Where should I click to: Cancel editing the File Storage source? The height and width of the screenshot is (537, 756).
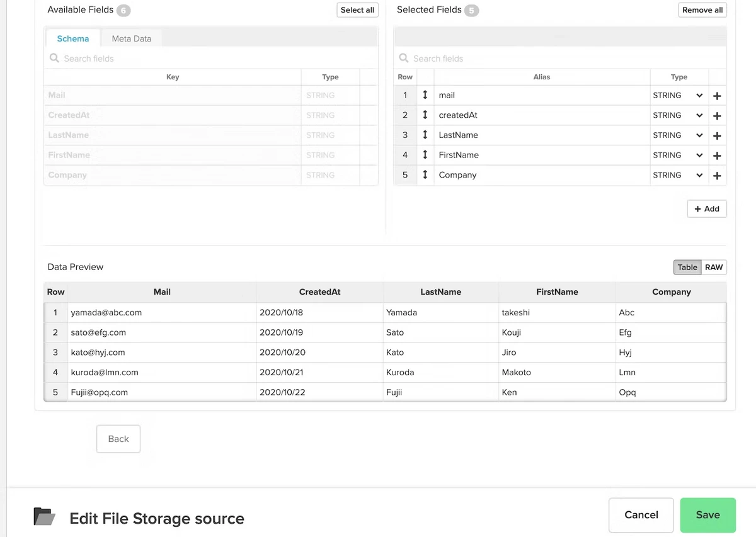coord(641,515)
